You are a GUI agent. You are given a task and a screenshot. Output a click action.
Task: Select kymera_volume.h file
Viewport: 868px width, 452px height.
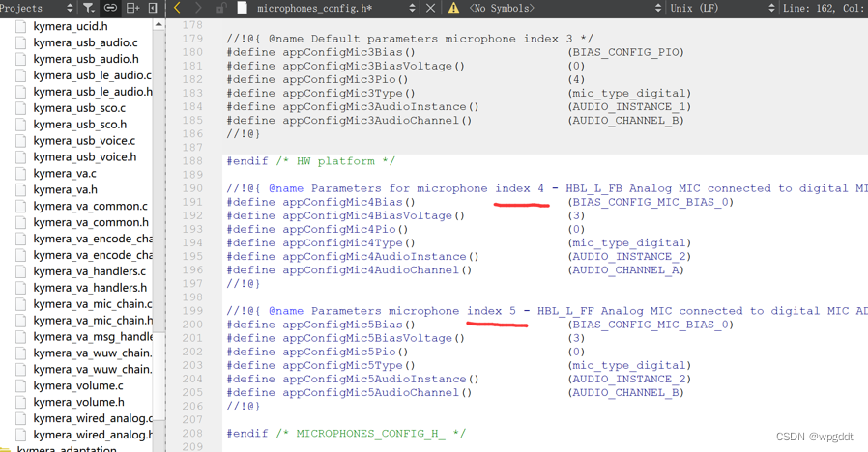pos(78,402)
